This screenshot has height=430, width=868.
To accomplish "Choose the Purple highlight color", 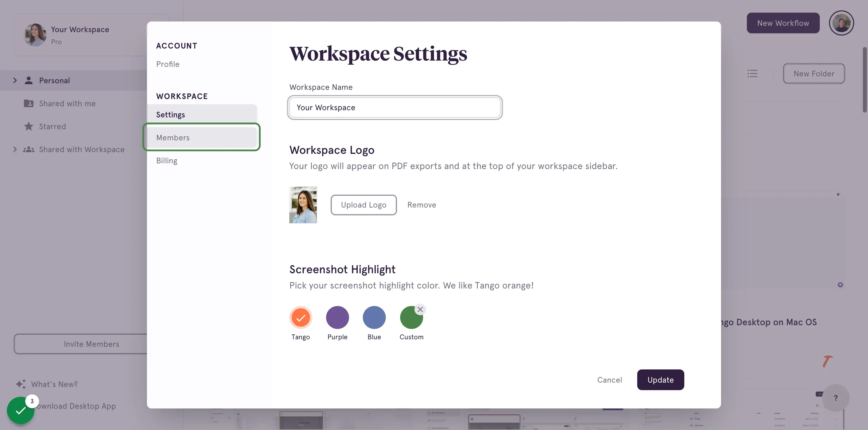I will click(337, 317).
